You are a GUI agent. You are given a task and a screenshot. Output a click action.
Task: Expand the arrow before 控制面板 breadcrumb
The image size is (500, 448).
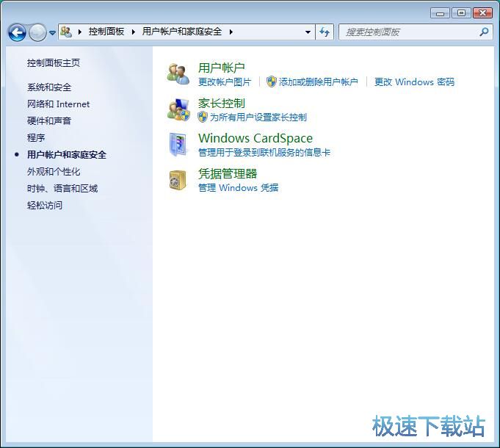click(x=80, y=32)
